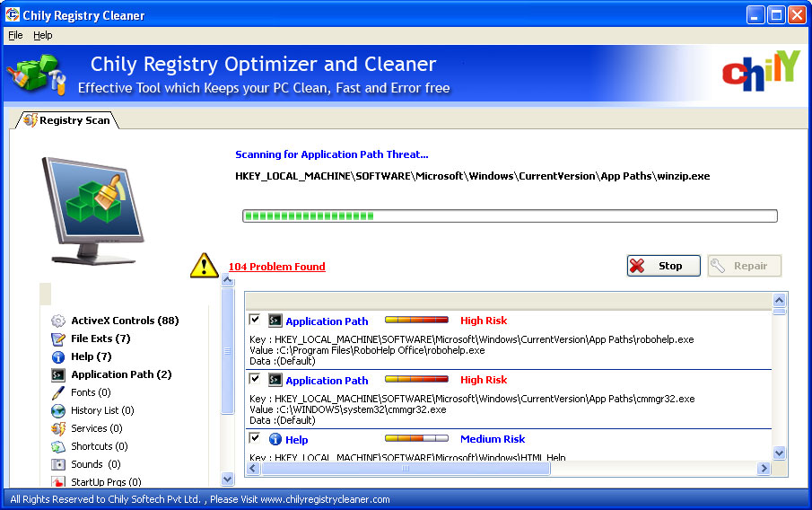The width and height of the screenshot is (812, 510).
Task: Click the Medium Risk label
Action: coord(493,439)
